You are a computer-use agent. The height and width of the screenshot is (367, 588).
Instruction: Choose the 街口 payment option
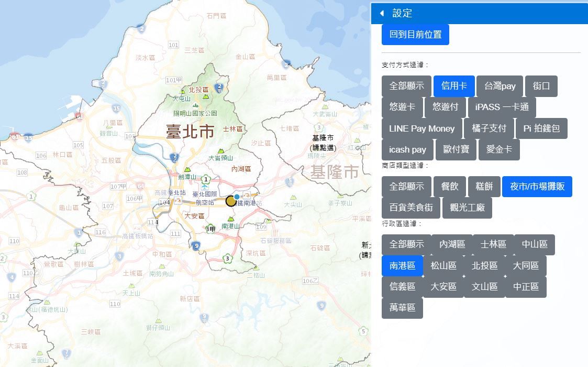[541, 86]
